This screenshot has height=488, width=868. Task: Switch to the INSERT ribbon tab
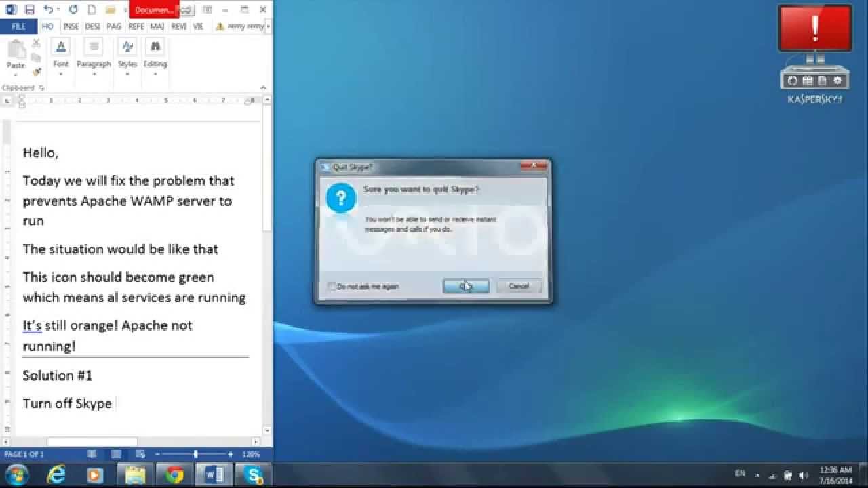[71, 26]
